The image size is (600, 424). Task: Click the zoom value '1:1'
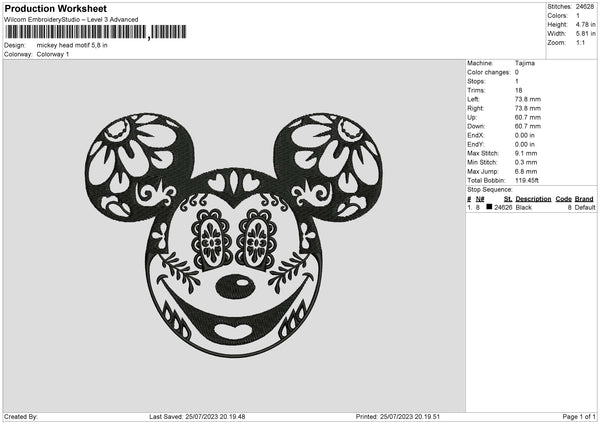coord(580,42)
